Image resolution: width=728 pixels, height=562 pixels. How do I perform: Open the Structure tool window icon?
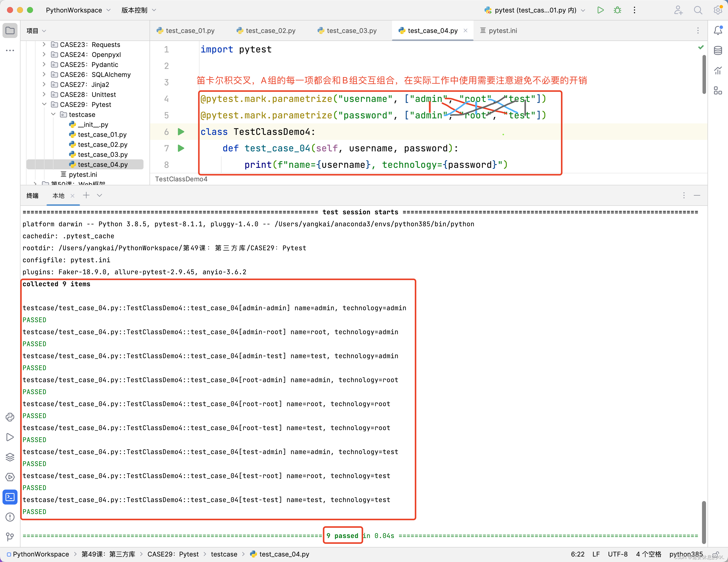click(x=718, y=91)
